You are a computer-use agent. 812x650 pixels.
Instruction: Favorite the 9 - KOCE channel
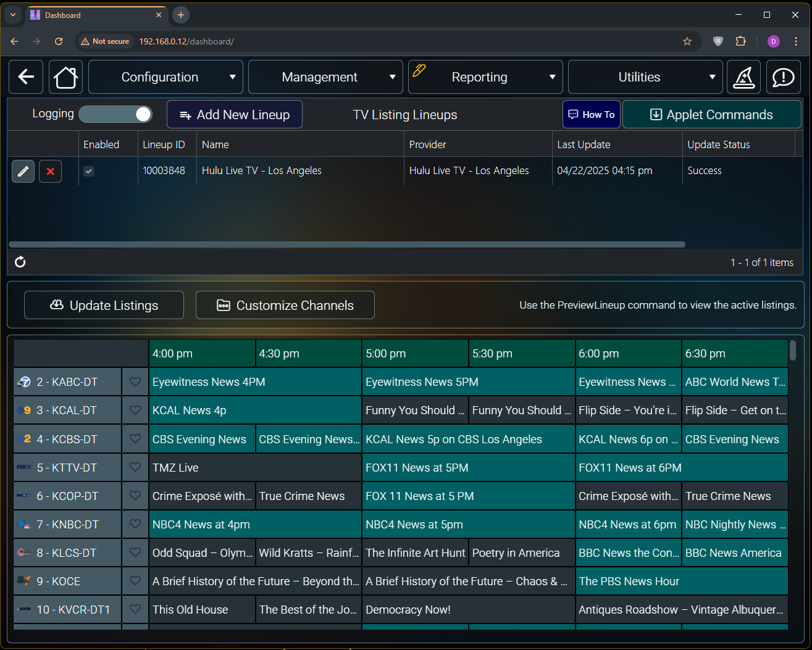tap(135, 581)
